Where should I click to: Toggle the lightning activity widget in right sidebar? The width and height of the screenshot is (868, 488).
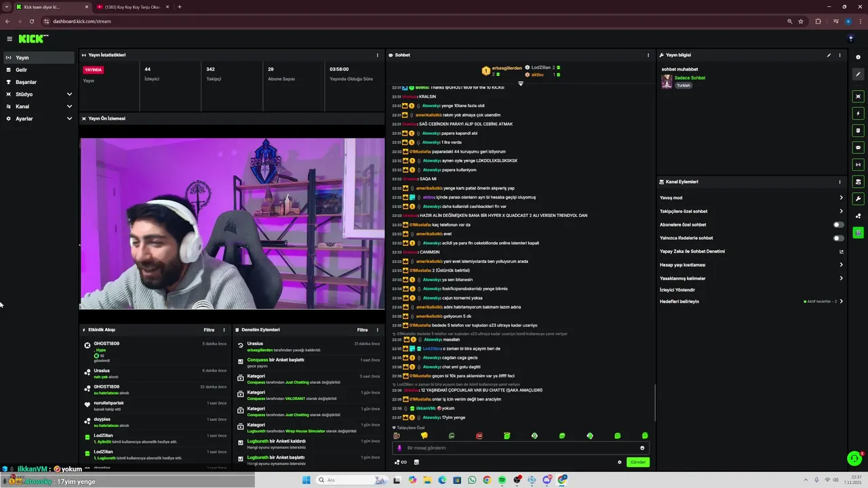tap(859, 113)
